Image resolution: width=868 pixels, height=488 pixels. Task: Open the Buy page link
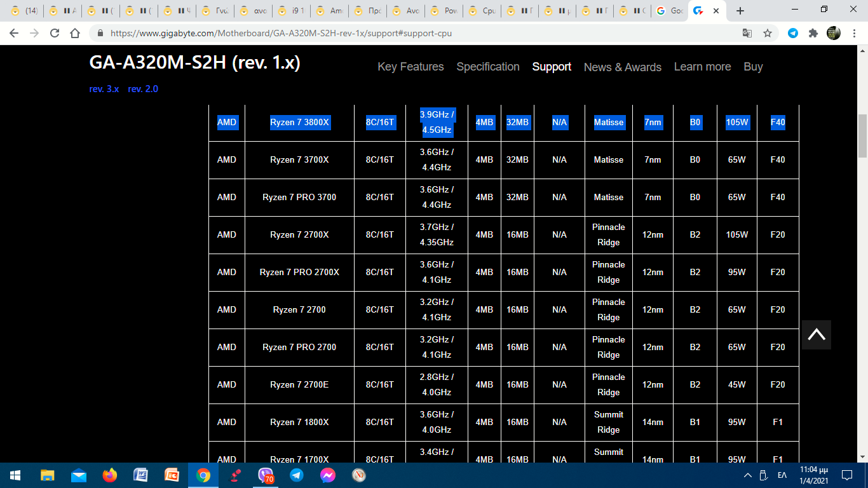753,67
